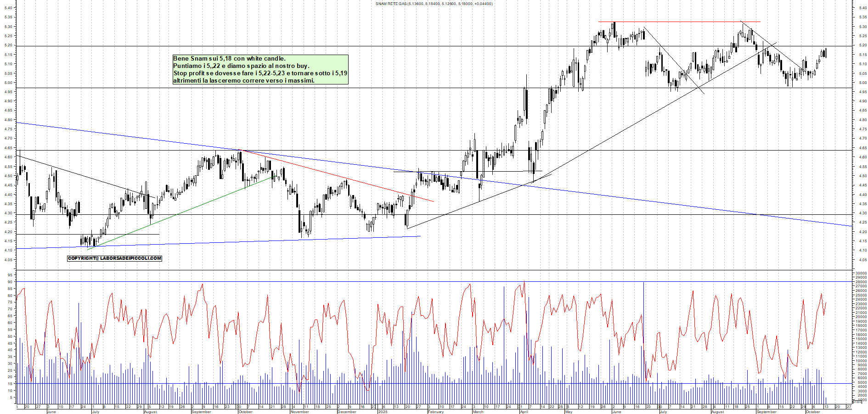Click the 15000 volume scale label
This screenshot has width=868, height=414.
(x=861, y=339)
